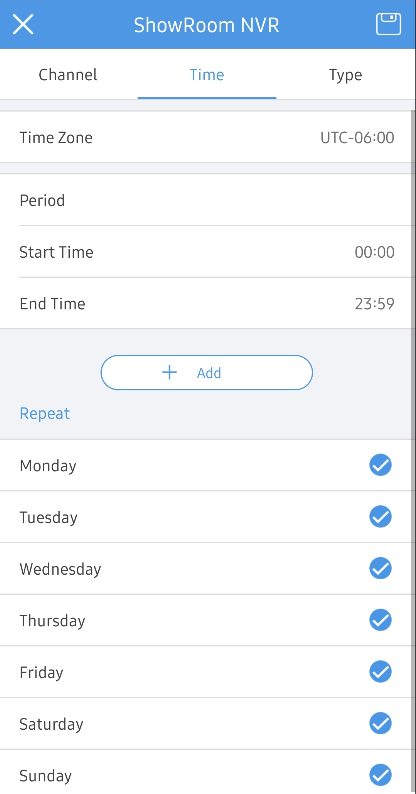Select the Period row
This screenshot has height=794, width=416.
205,200
